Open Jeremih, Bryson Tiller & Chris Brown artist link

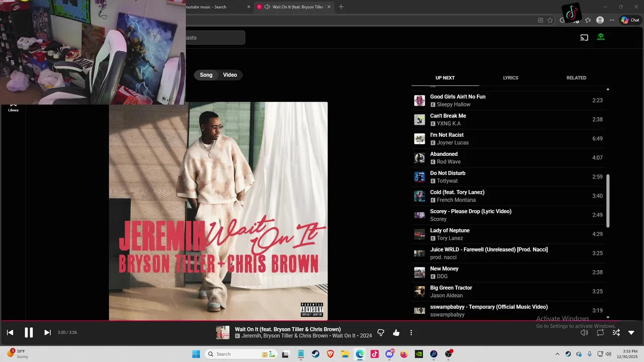(x=285, y=336)
